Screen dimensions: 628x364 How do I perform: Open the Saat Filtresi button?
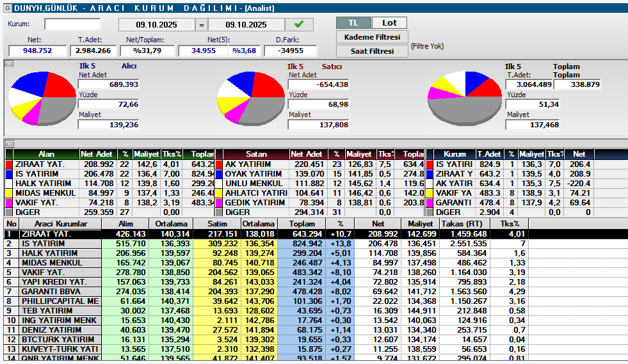[372, 51]
